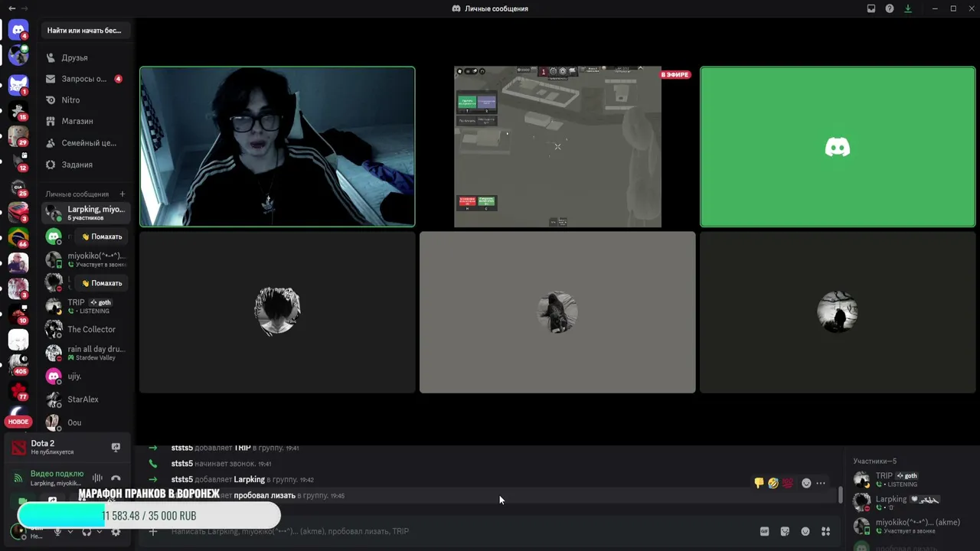
Task: Click the green download update icon
Action: (908, 8)
